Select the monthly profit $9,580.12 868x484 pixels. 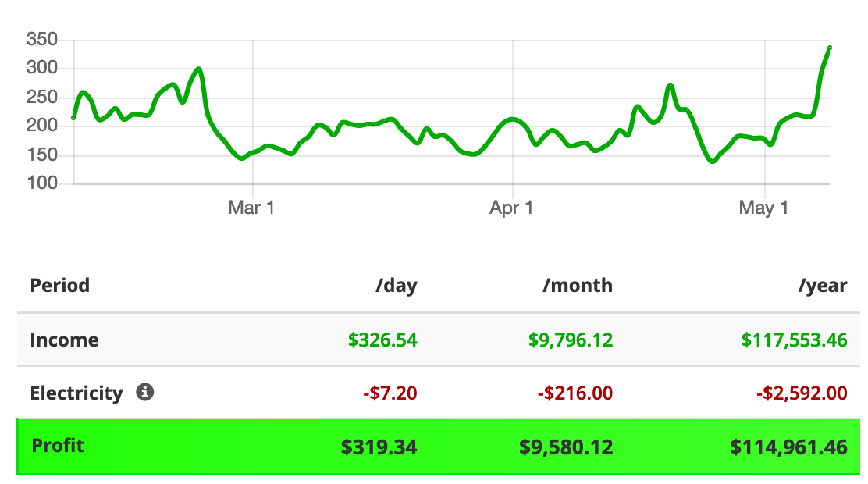(x=566, y=447)
